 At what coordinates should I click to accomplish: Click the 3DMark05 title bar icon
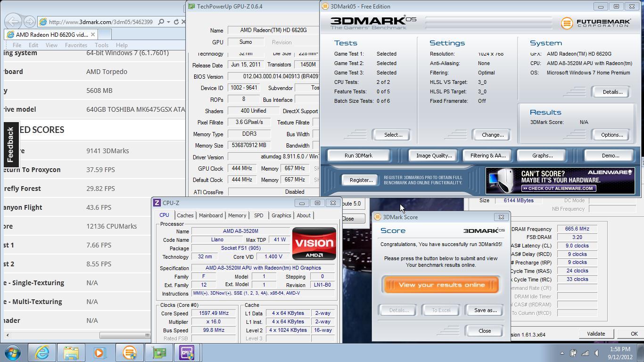pos(325,7)
